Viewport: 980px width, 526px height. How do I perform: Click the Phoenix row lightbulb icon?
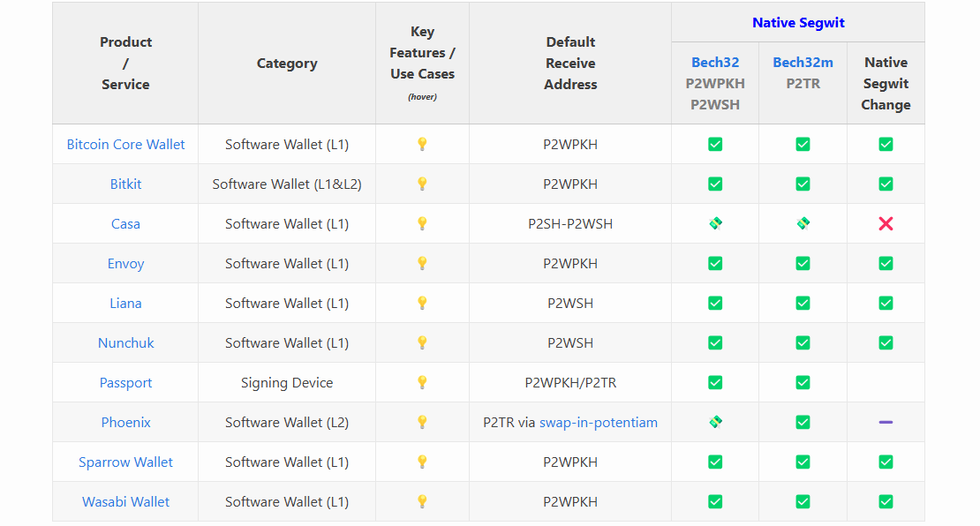pos(423,422)
